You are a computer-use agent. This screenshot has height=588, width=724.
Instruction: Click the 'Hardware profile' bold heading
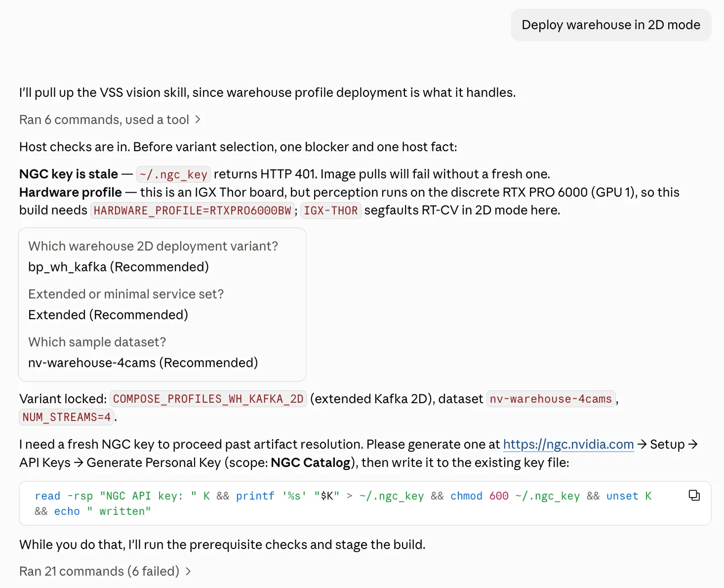click(71, 192)
